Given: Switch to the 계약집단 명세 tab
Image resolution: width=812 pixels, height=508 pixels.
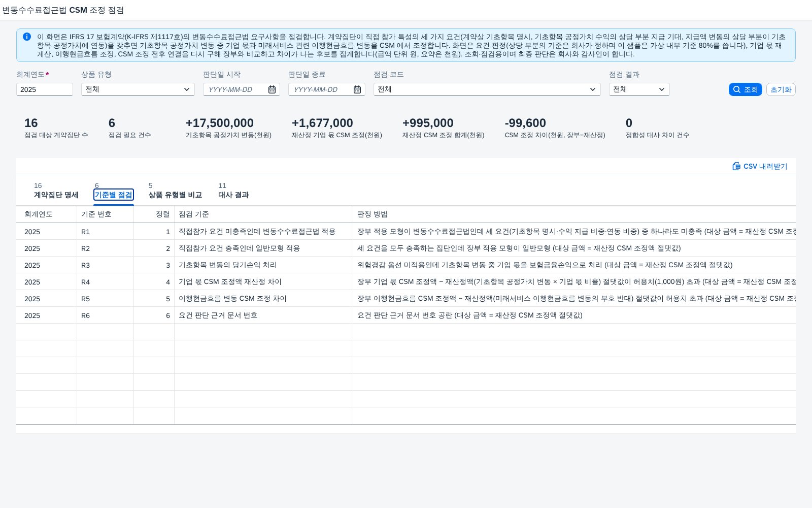Looking at the screenshot, I should [x=56, y=190].
